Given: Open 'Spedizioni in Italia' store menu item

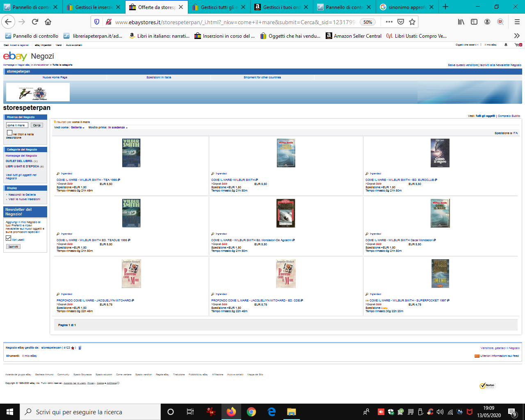Looking at the screenshot, I should coord(159,77).
